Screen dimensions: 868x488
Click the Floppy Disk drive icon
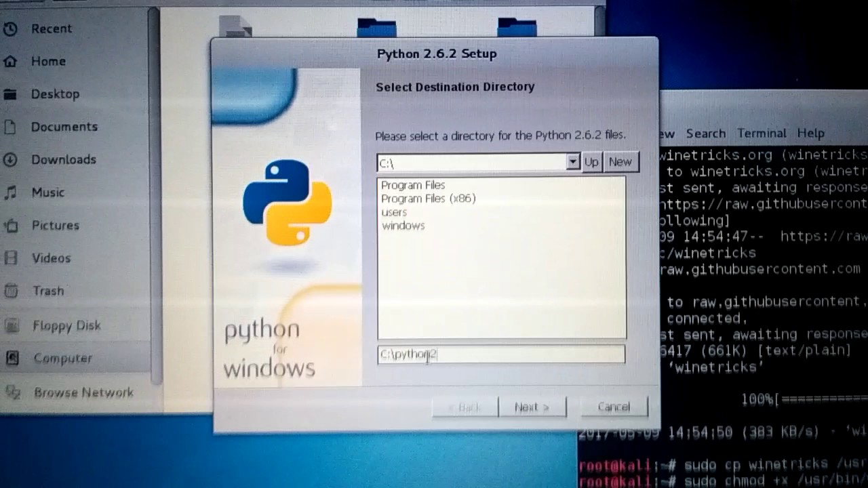11,326
